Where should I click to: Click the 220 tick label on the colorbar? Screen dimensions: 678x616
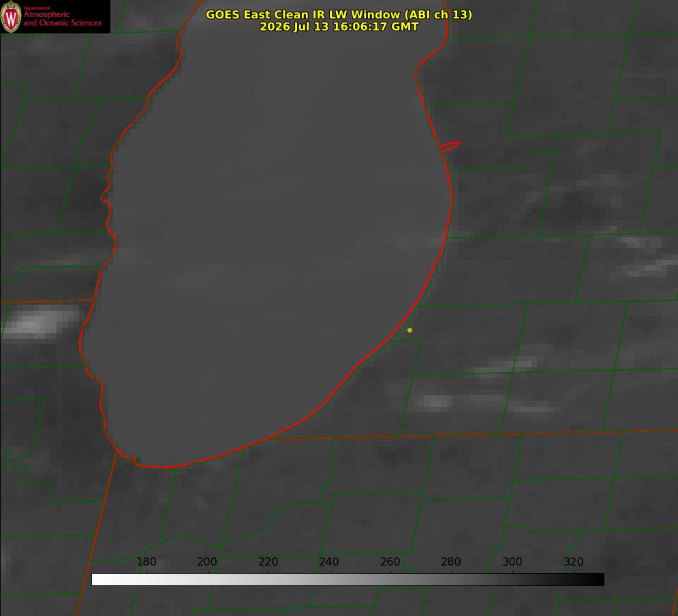click(268, 561)
